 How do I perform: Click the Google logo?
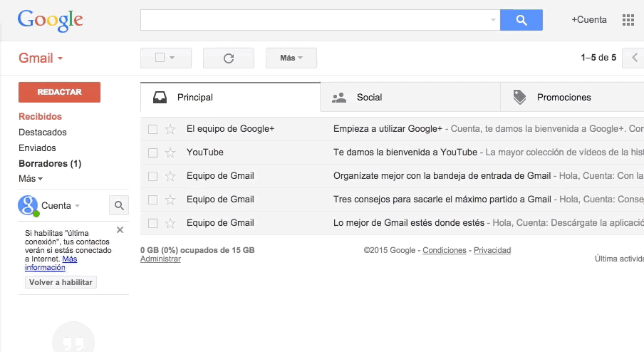click(50, 21)
